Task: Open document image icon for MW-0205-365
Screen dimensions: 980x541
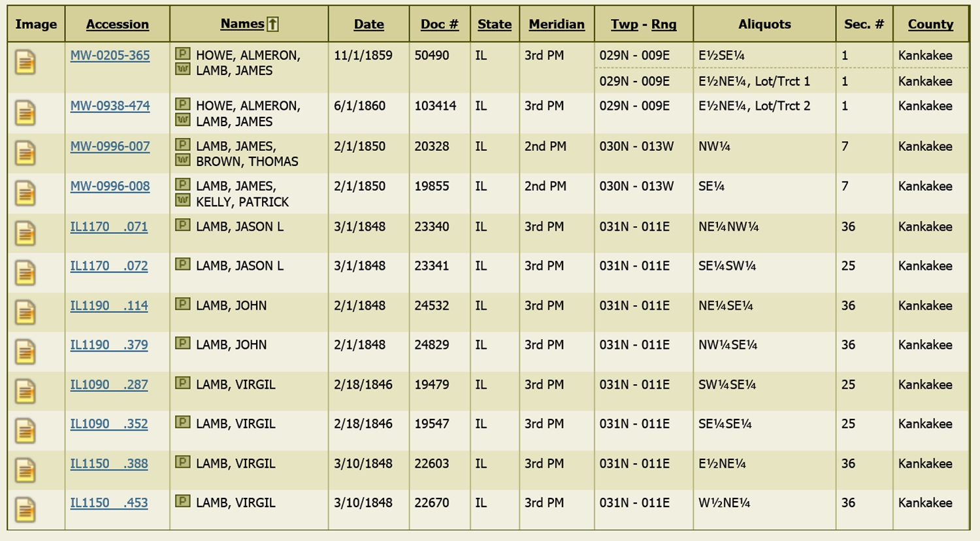Action: pyautogui.click(x=25, y=63)
